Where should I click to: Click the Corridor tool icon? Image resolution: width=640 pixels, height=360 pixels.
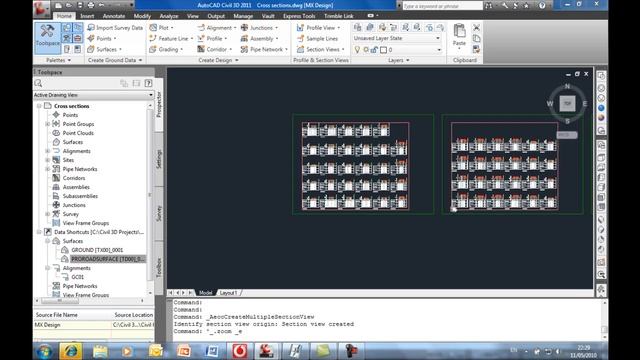(201, 49)
